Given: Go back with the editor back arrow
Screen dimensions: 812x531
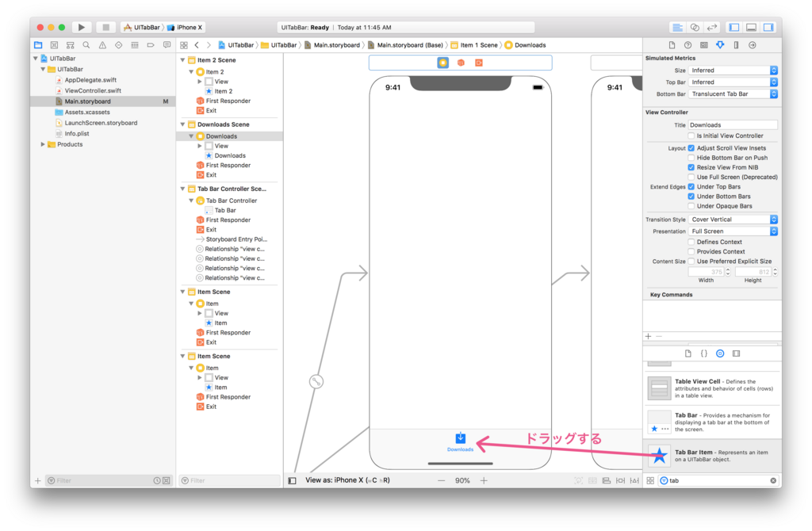Looking at the screenshot, I should tap(197, 45).
